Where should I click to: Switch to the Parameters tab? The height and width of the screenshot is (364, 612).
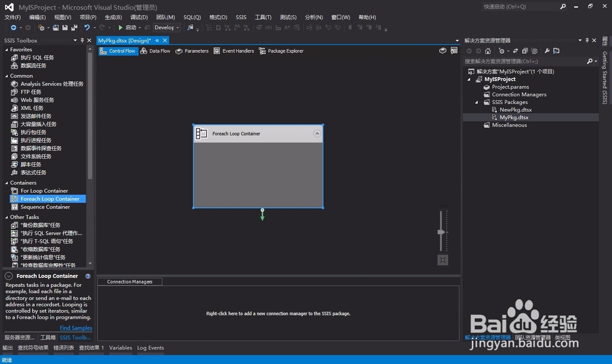click(x=192, y=51)
